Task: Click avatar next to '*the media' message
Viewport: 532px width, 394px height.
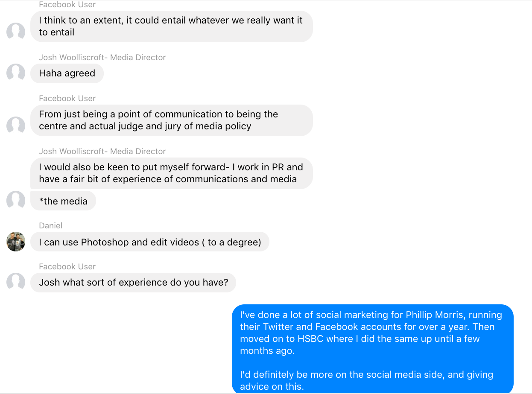Action: coord(16,200)
